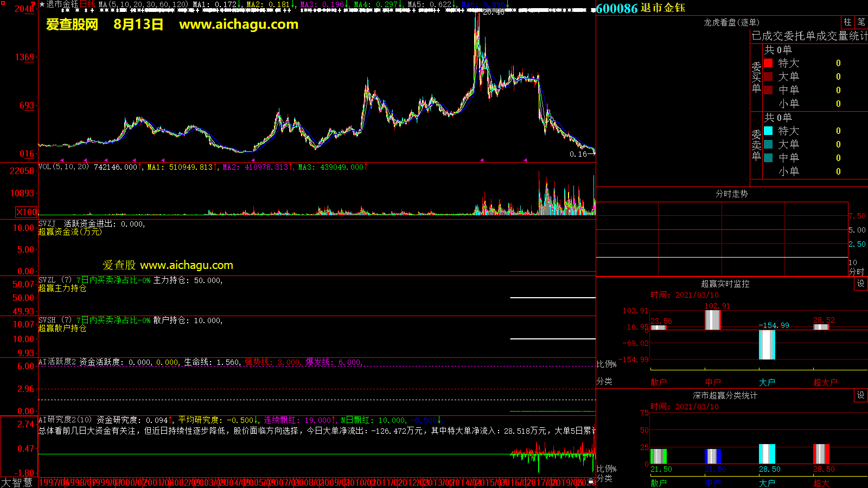Click the small red square icon in the top-left corner

click(2, 3)
